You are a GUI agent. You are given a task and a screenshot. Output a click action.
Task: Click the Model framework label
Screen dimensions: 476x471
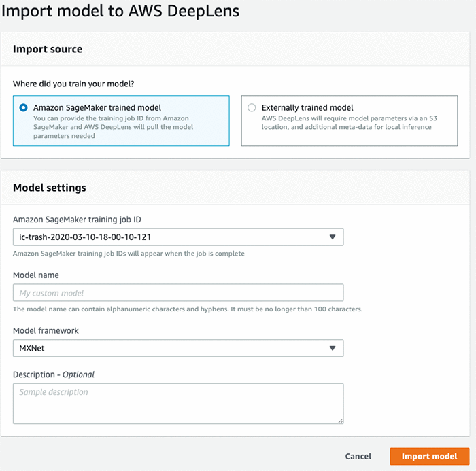pos(46,330)
